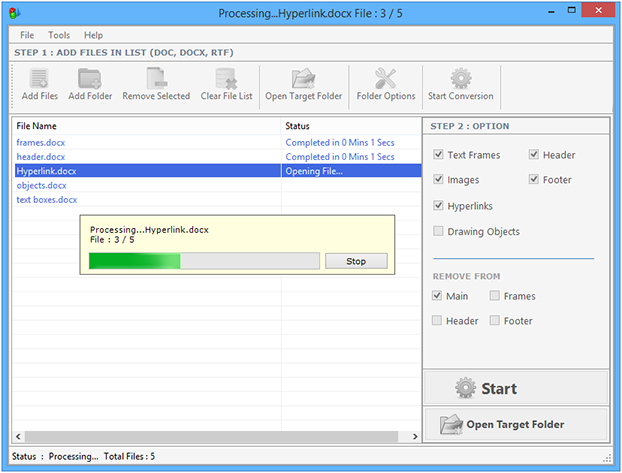This screenshot has width=622, height=473.
Task: Close the application window
Action: coord(598,10)
